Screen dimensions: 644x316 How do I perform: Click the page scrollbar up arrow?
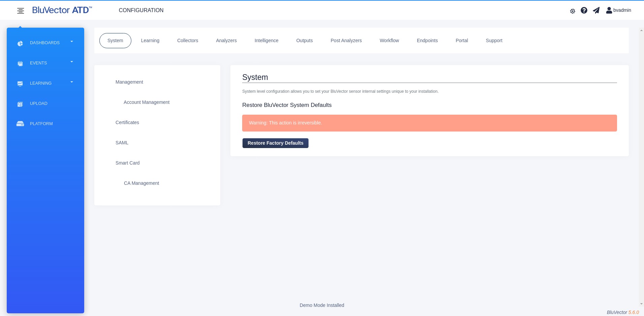coord(641,30)
